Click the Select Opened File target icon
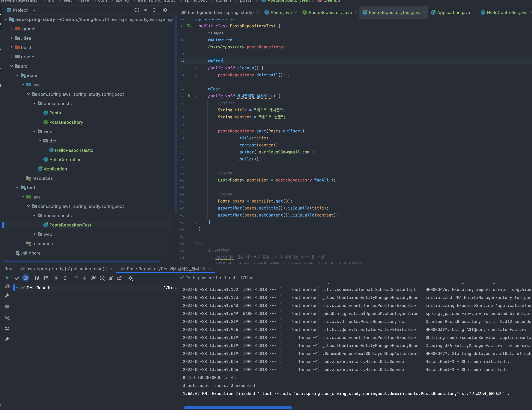This screenshot has height=410, width=532. click(137, 10)
